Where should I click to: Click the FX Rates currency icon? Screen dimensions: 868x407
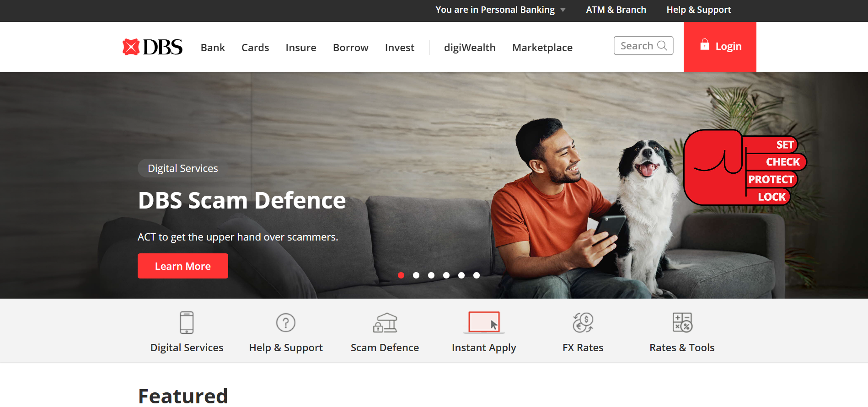[583, 322]
